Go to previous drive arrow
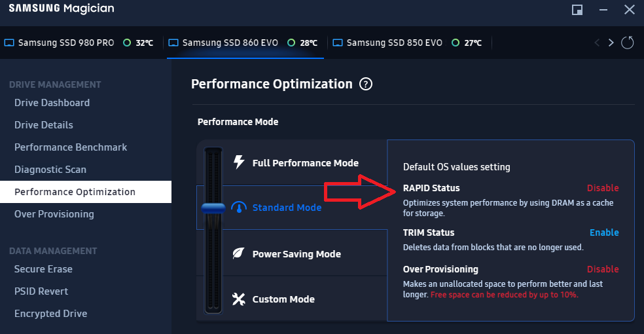Screen dimensions: 644x334 pos(597,43)
